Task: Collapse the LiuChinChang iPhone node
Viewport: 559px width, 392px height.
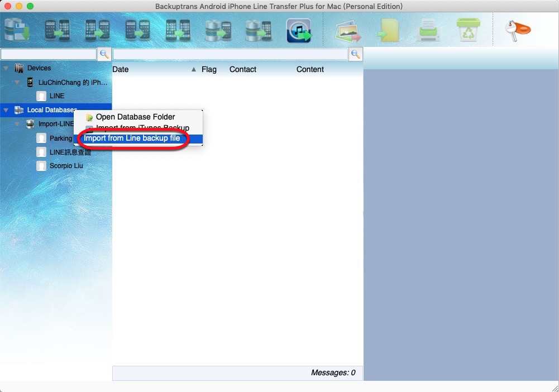Action: (17, 82)
